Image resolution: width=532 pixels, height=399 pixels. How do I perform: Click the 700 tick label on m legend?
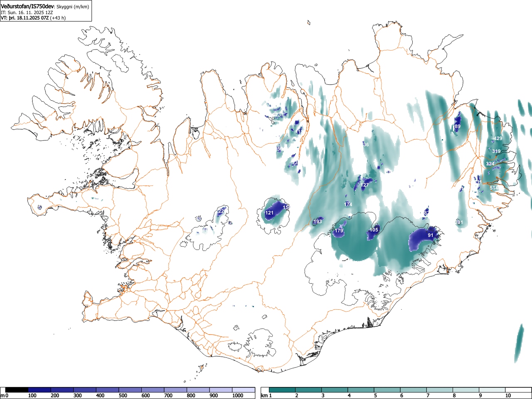(x=168, y=396)
